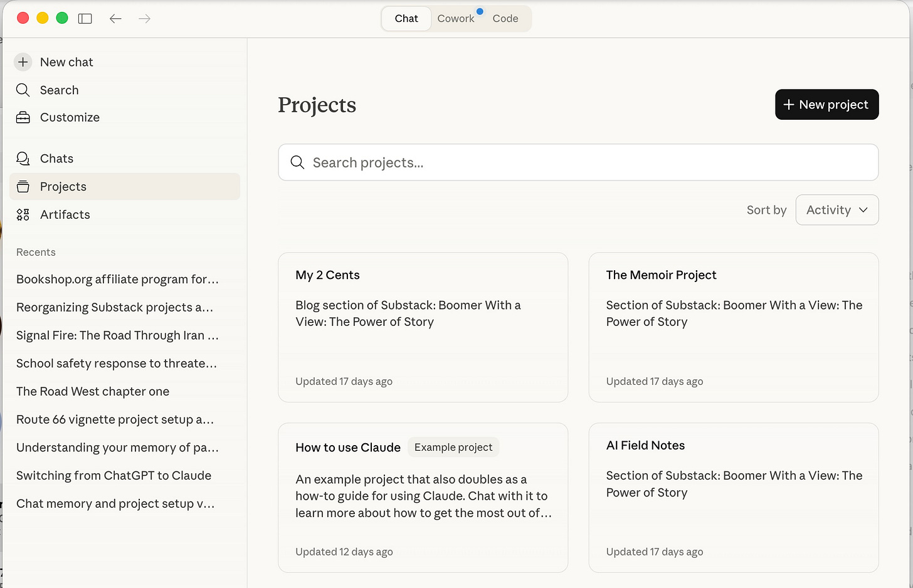Open the My 2 Cents project card
The height and width of the screenshot is (588, 913).
(x=423, y=327)
